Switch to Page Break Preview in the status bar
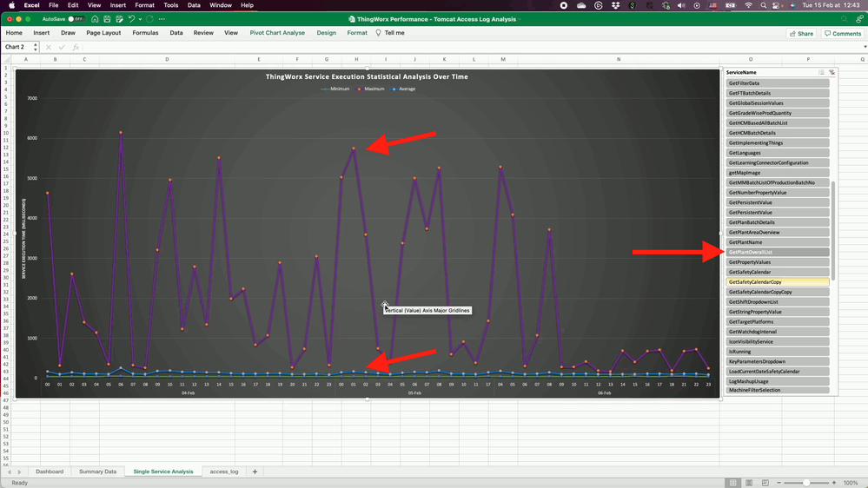The height and width of the screenshot is (488, 868). coord(765,483)
